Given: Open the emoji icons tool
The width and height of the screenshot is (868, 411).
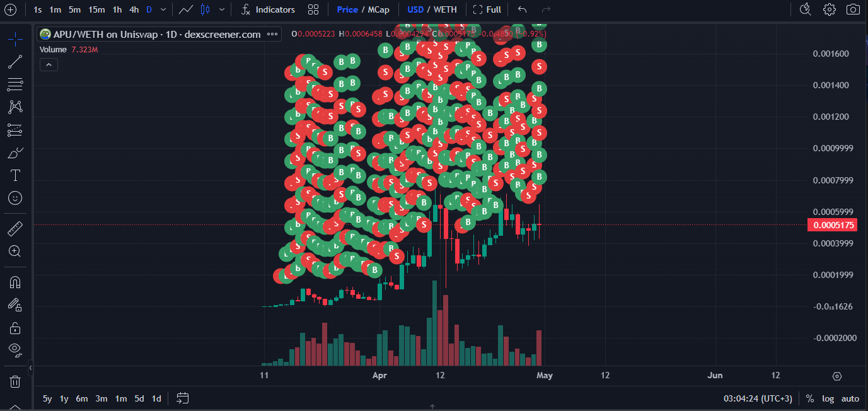Looking at the screenshot, I should pyautogui.click(x=15, y=198).
